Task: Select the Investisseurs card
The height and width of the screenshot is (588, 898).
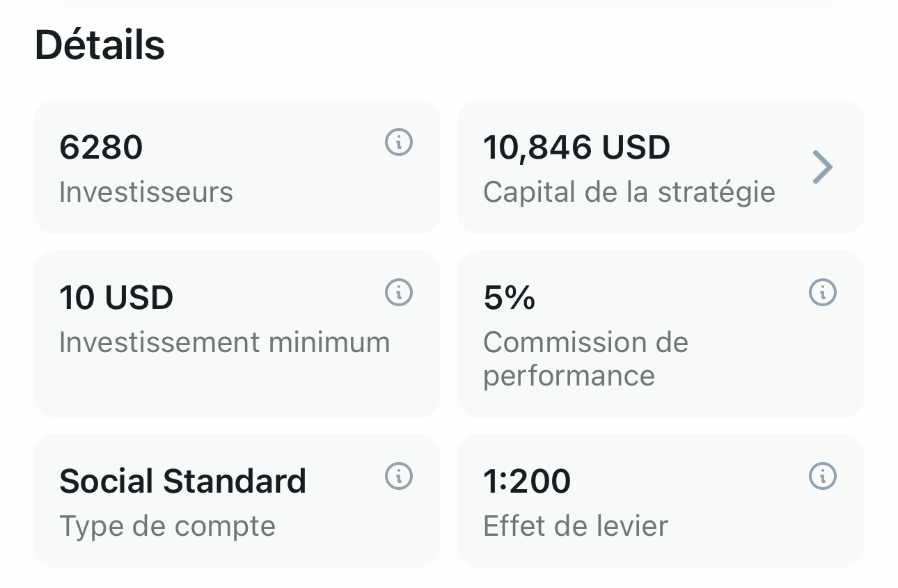Action: [237, 167]
